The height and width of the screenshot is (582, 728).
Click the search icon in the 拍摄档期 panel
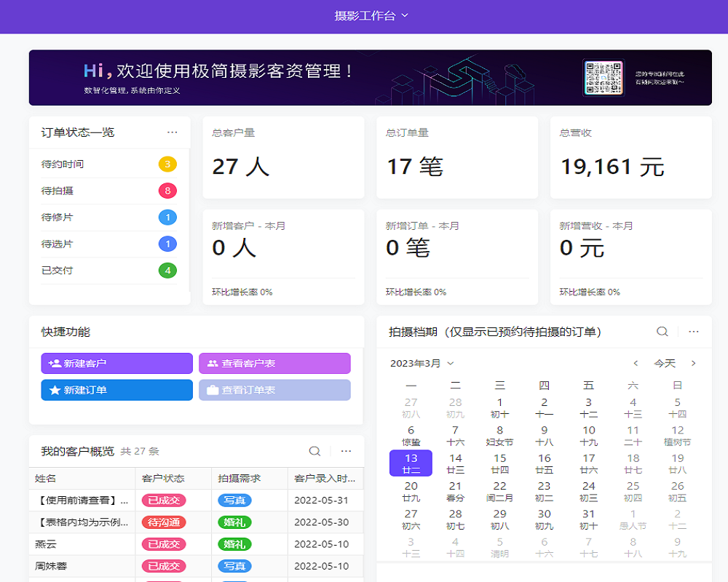point(662,331)
